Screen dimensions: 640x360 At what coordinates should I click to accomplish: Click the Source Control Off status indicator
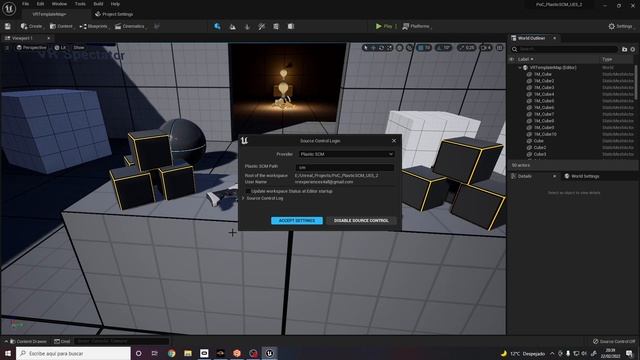coord(613,341)
